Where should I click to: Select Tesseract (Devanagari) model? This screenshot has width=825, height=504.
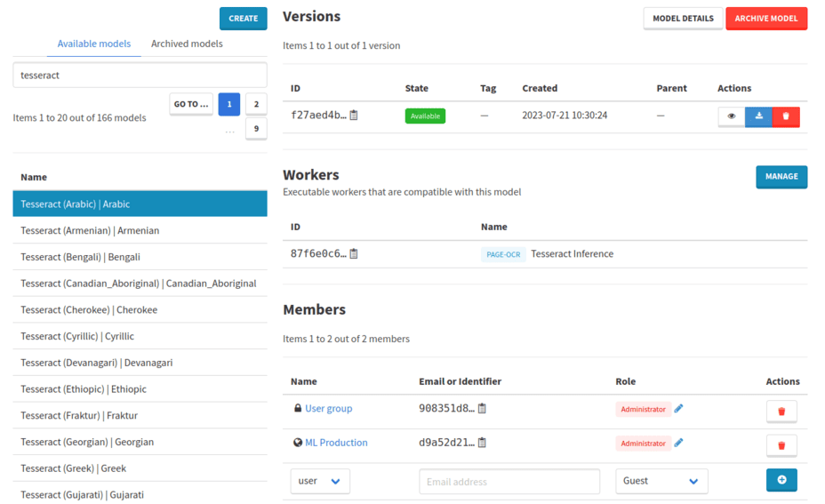pyautogui.click(x=140, y=363)
